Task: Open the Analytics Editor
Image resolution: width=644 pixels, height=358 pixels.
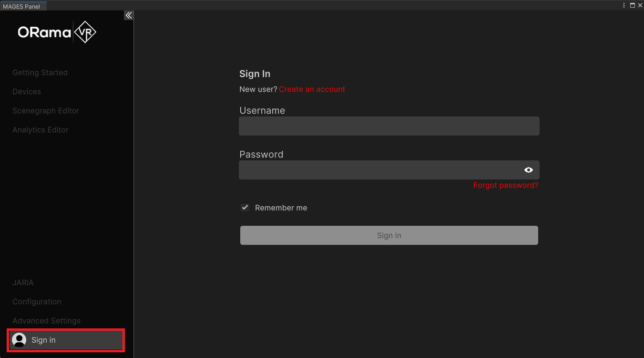Action: (41, 130)
